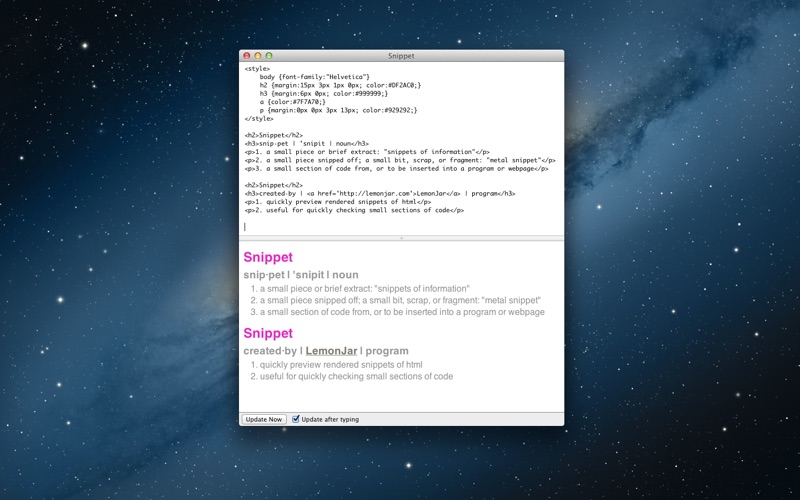Image resolution: width=800 pixels, height=500 pixels.
Task: Click the Update Now button
Action: [x=263, y=419]
